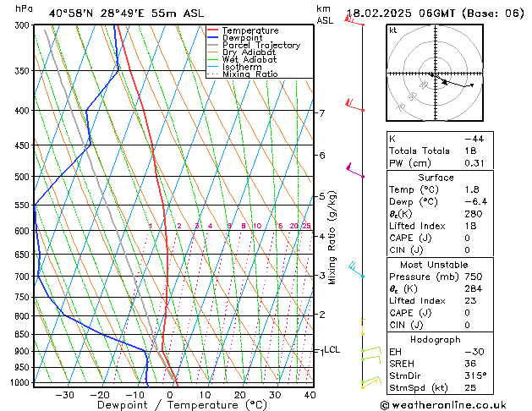
Task: Click the '40' temperature axis label
Action: 310,395
